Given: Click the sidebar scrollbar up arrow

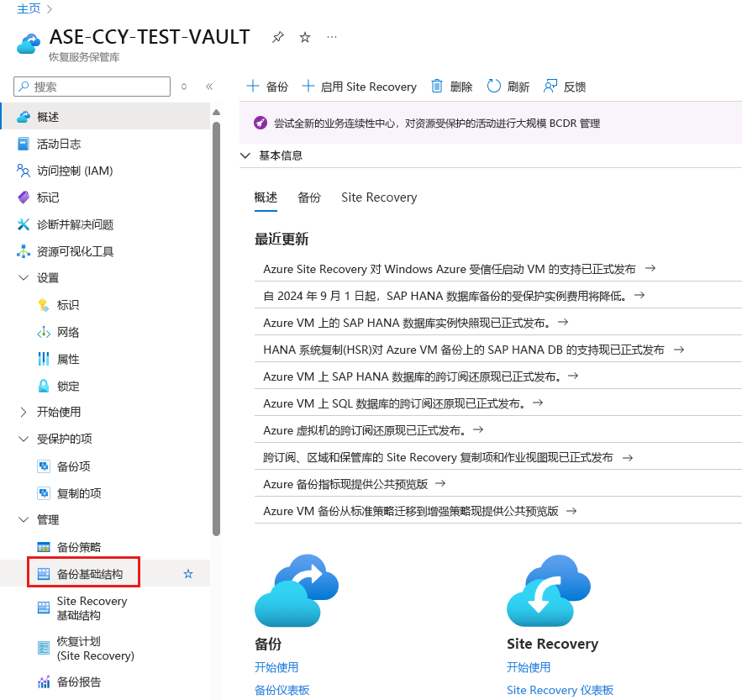Looking at the screenshot, I should click(216, 112).
